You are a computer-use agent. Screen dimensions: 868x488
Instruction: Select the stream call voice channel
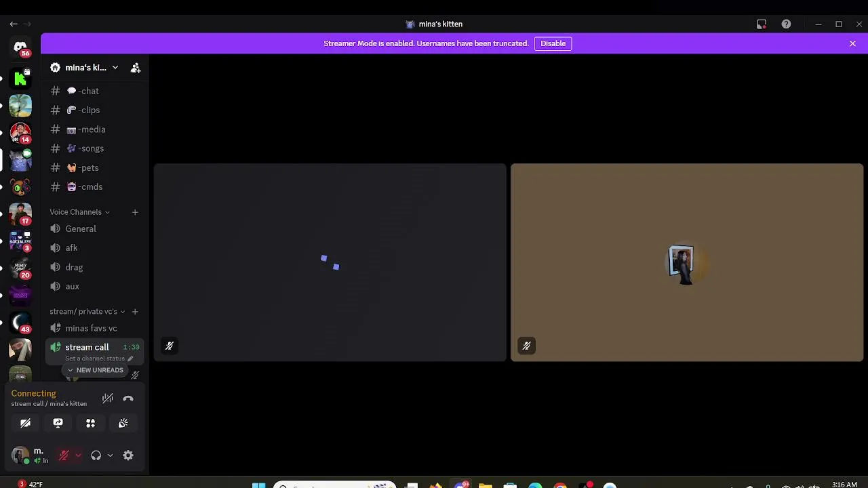coord(95,352)
